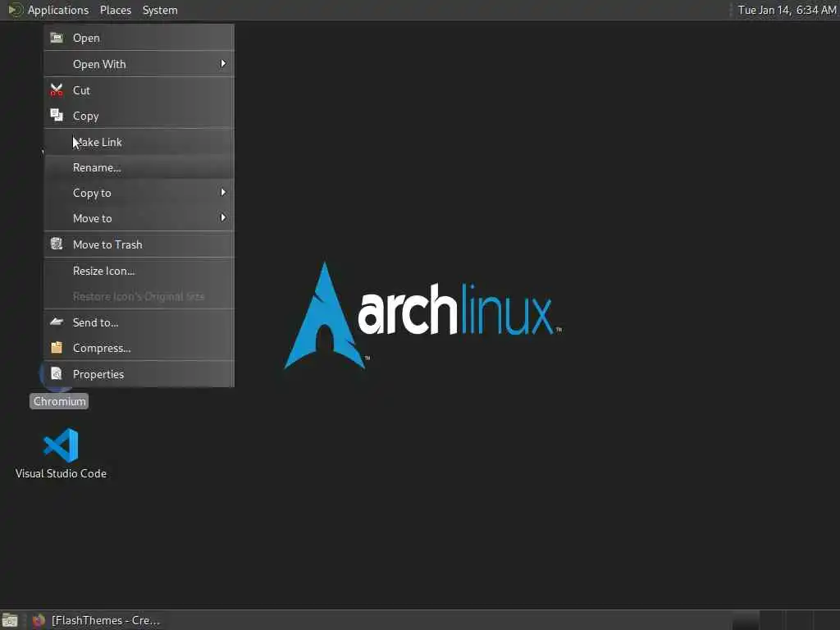
Task: Click the Visual Studio Code label
Action: pyautogui.click(x=61, y=473)
